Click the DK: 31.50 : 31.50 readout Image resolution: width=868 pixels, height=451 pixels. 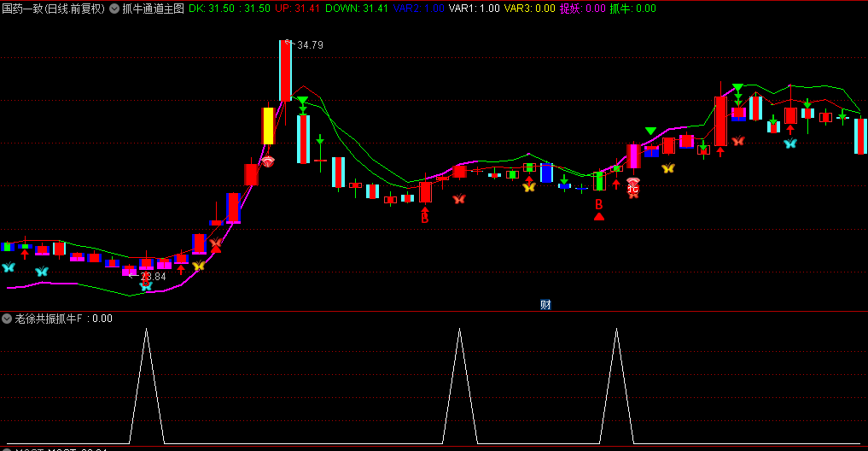click(x=230, y=9)
